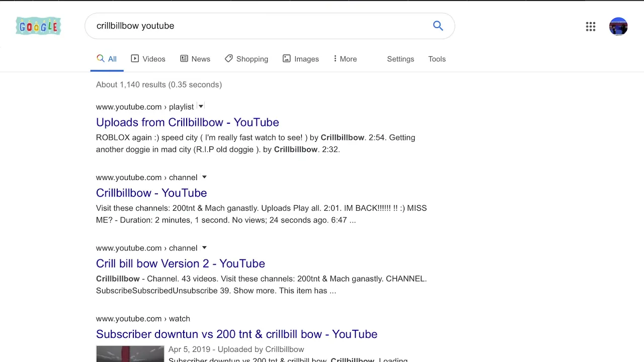The width and height of the screenshot is (644, 362).
Task: Expand arrow beside Crill bill bow Version 2 URL
Action: pos(204,248)
